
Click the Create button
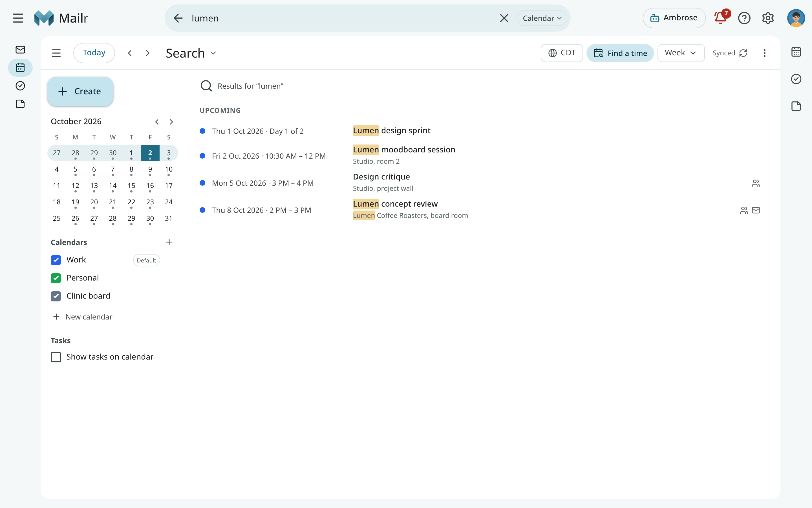coord(80,91)
